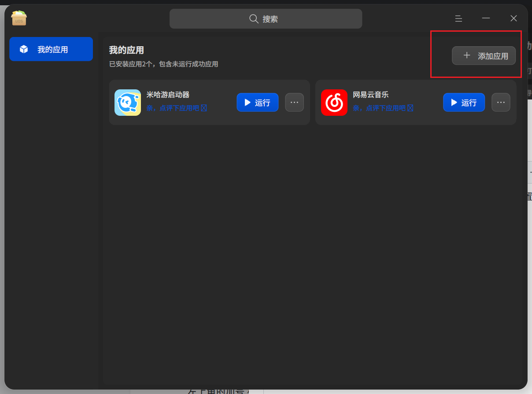Minimize the app store window
This screenshot has height=394, width=532.
(x=486, y=18)
